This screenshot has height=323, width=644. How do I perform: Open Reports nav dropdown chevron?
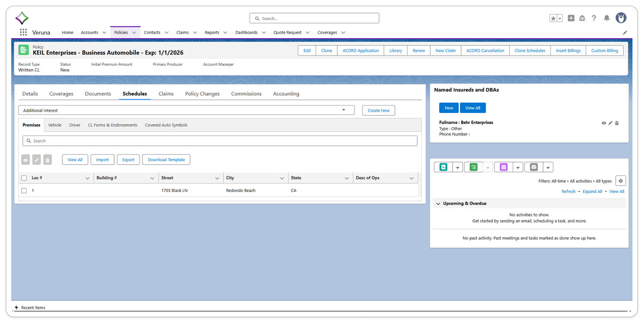[225, 33]
